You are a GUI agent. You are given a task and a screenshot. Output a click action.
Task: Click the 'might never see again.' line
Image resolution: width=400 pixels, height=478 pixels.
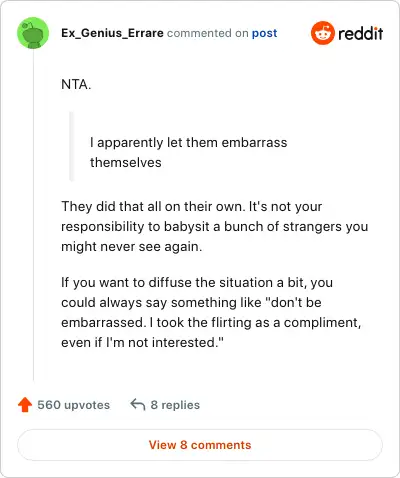point(132,247)
